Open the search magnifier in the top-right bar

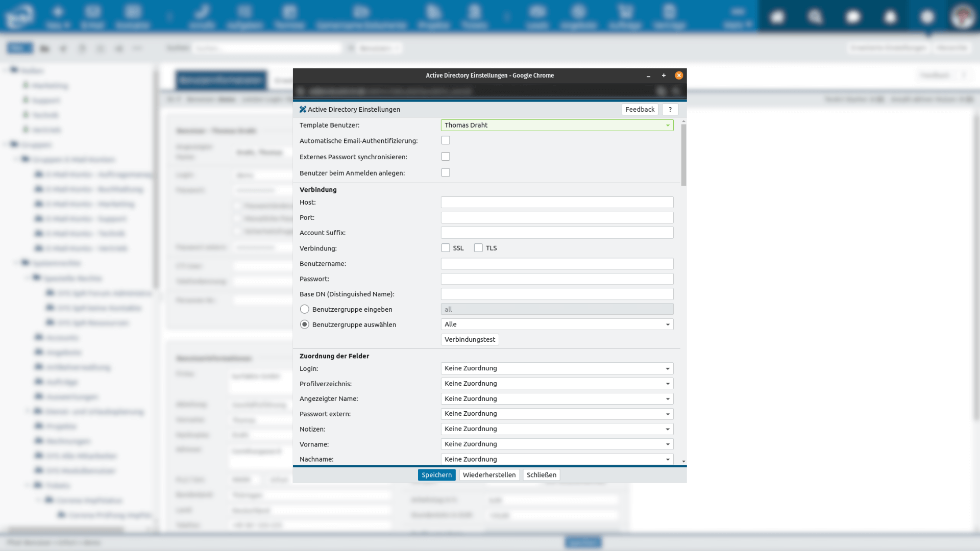click(x=815, y=16)
